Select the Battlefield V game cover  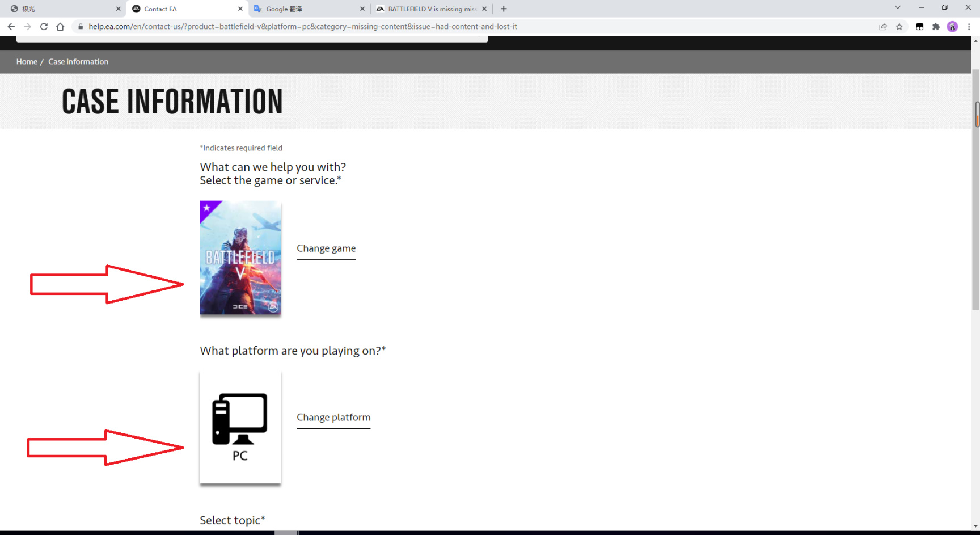[x=240, y=258]
